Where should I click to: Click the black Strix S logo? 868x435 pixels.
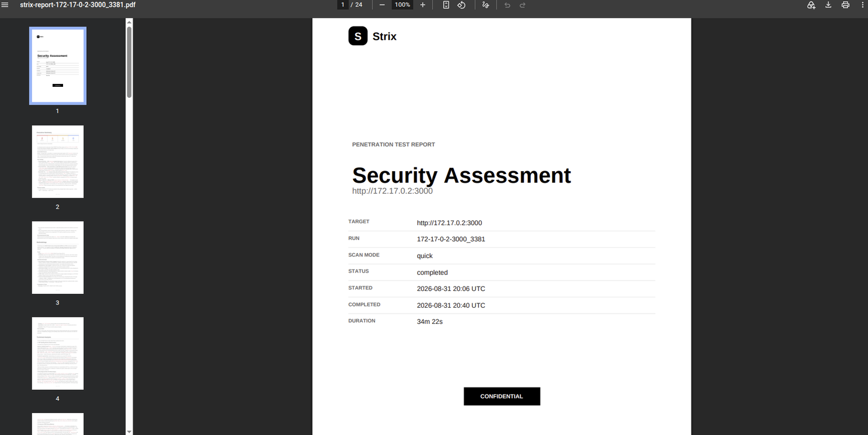click(x=358, y=36)
